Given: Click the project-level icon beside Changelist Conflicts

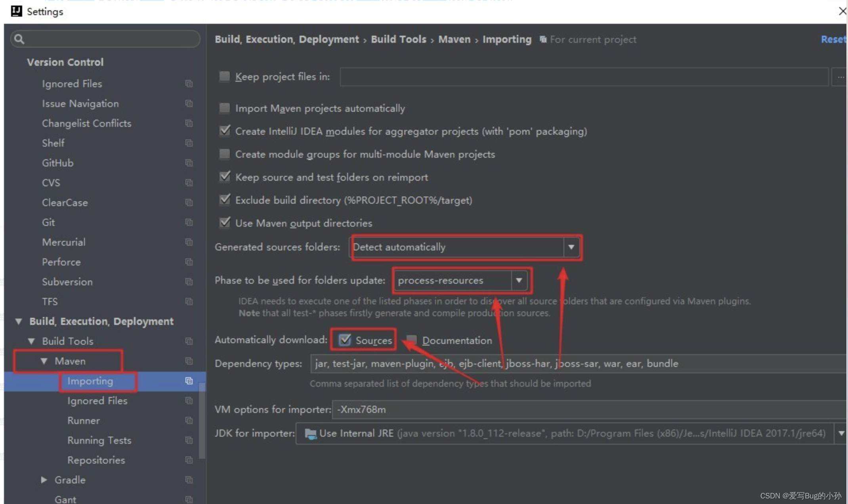Looking at the screenshot, I should point(189,123).
